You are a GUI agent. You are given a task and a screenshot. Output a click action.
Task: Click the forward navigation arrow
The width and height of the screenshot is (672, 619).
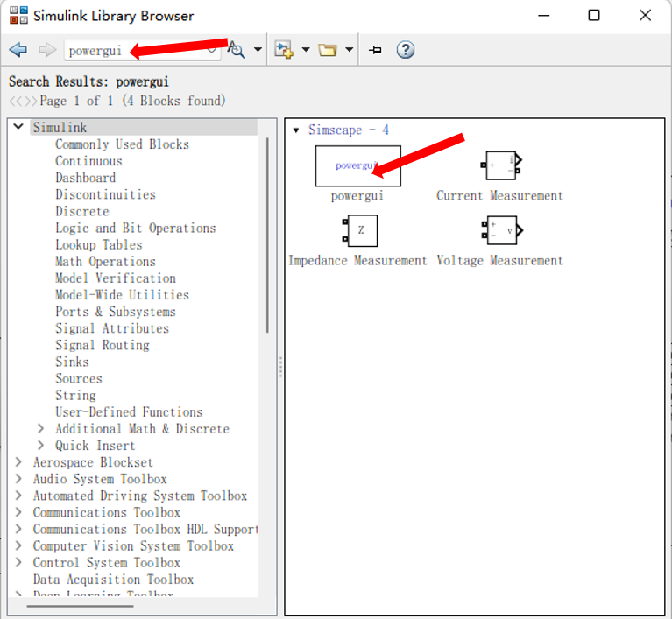[x=46, y=50]
